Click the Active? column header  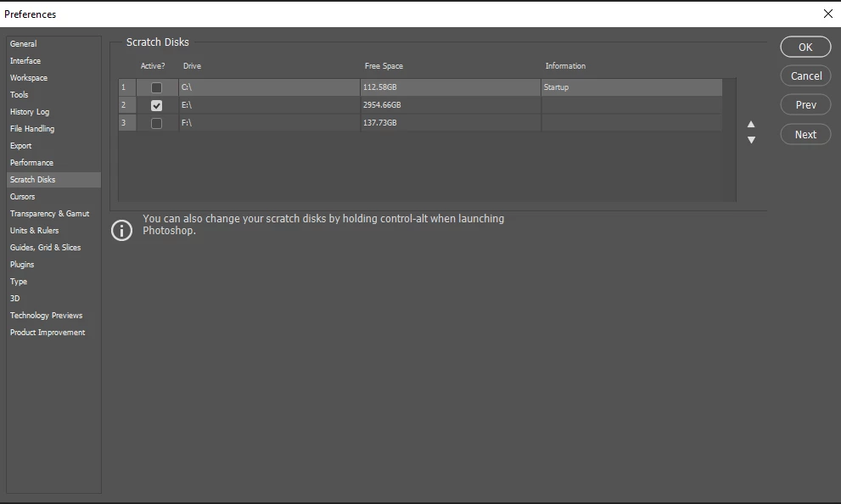[x=153, y=66]
